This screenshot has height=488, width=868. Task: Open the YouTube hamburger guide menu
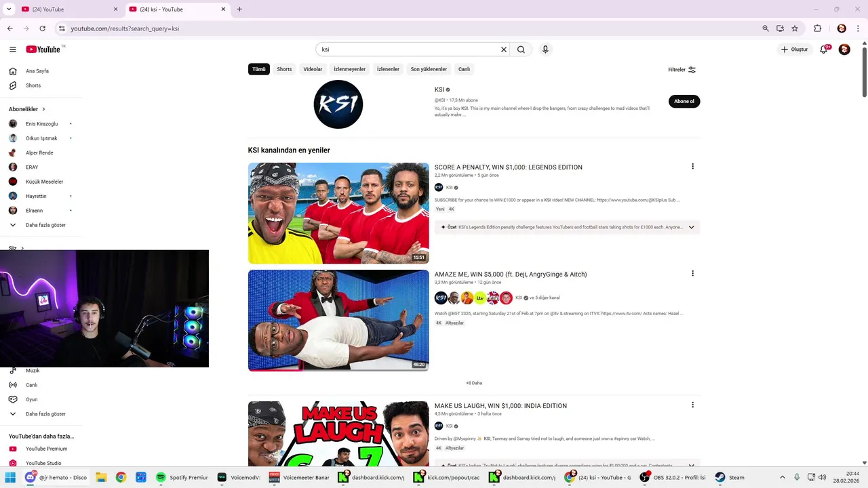[x=13, y=49]
